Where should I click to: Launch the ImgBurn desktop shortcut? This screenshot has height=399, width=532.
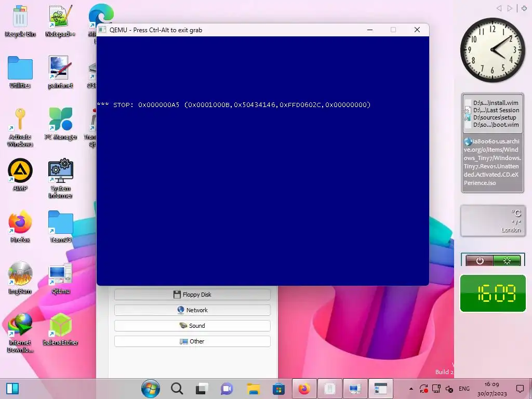click(x=20, y=278)
